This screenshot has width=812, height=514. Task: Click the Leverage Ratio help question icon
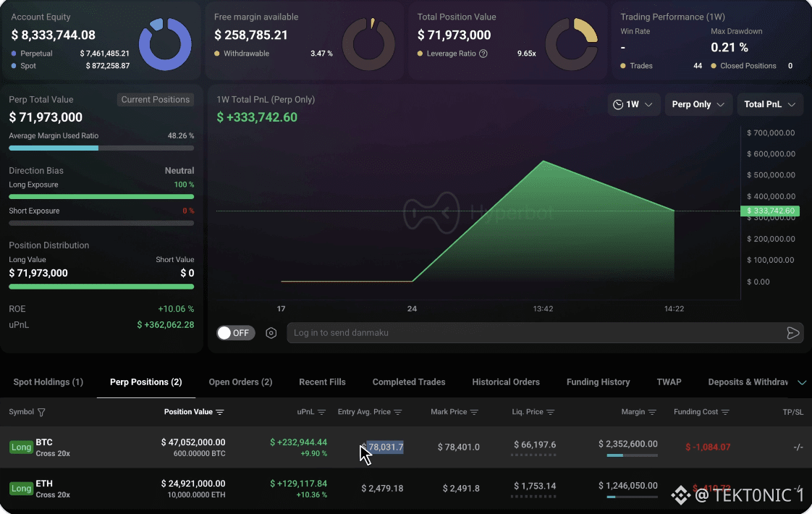click(x=483, y=54)
